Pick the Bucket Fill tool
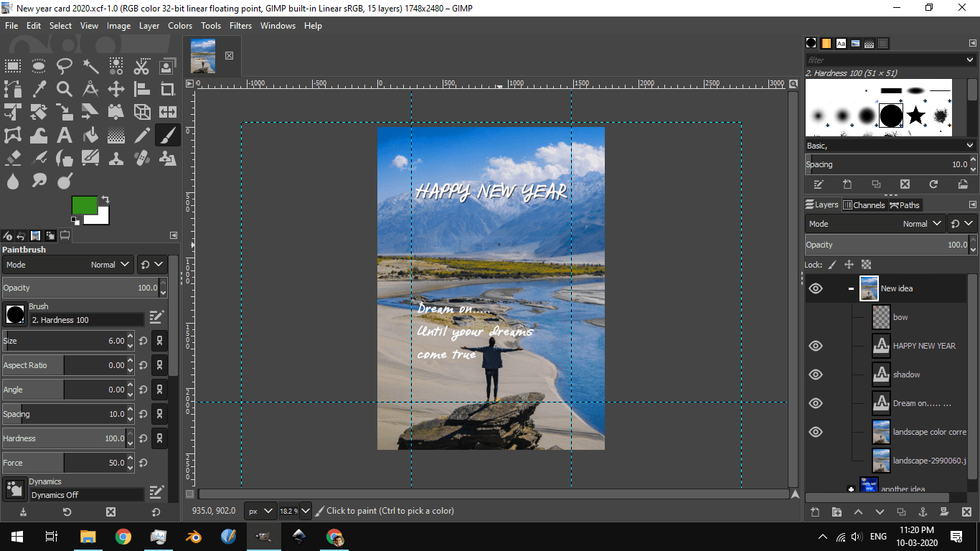The width and height of the screenshot is (980, 551). (x=90, y=134)
